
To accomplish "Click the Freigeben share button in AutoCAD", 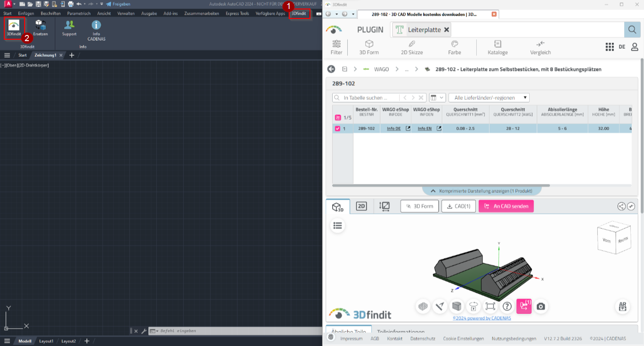I will 118,4.
